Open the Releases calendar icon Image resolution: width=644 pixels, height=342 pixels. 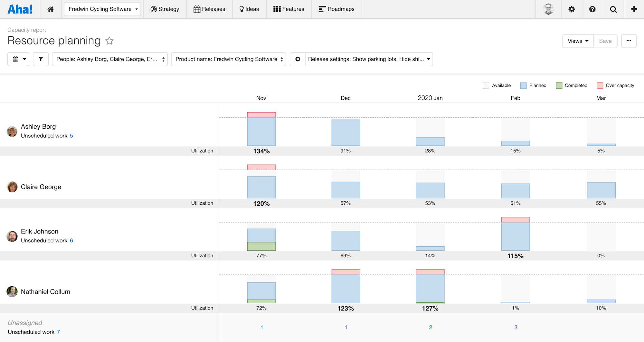tap(197, 9)
